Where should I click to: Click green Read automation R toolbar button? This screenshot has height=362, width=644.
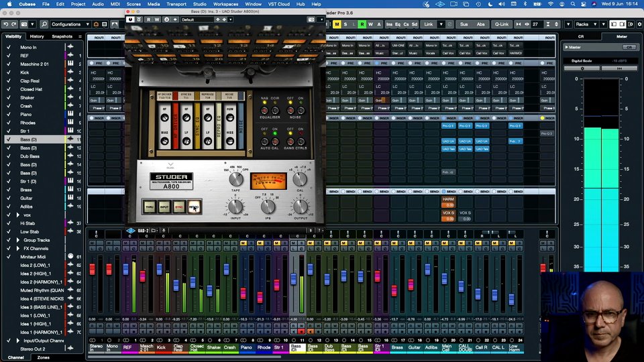coord(362,24)
